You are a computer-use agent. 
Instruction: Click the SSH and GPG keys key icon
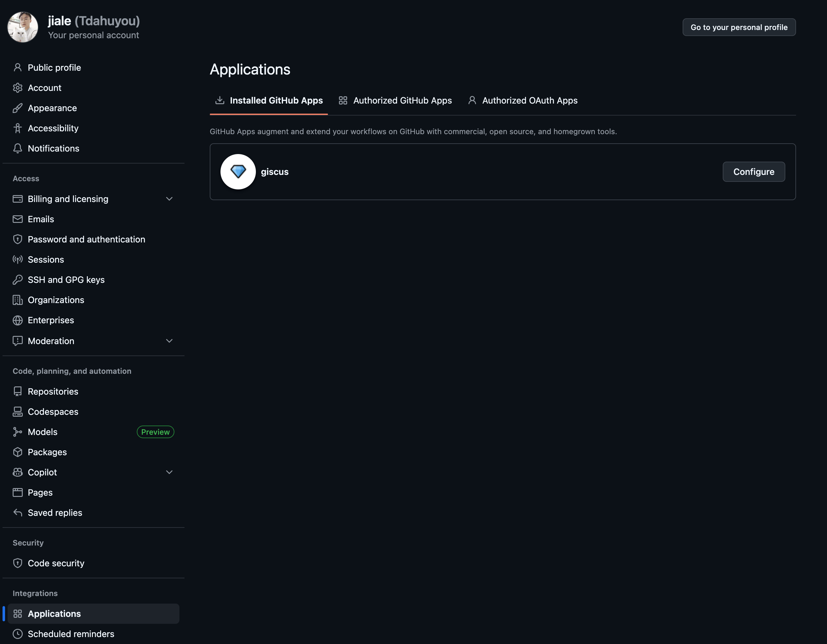(x=17, y=280)
